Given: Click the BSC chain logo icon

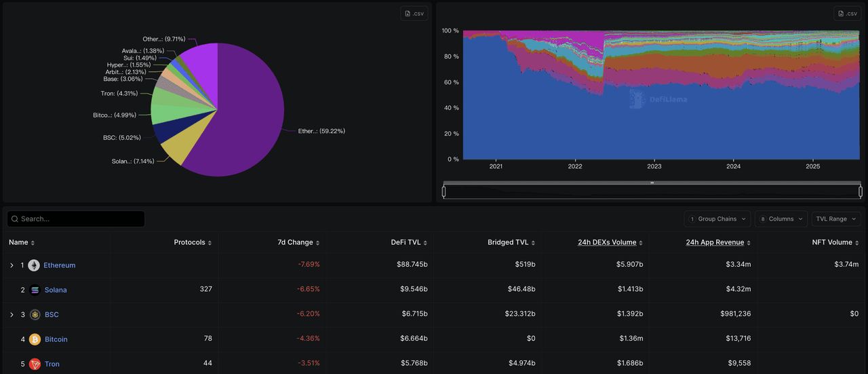Looking at the screenshot, I should [35, 315].
